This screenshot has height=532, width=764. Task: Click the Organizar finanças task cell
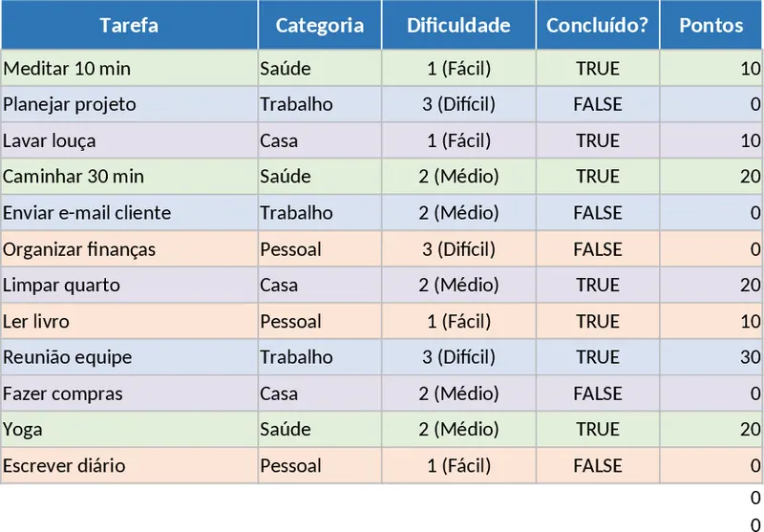129,249
